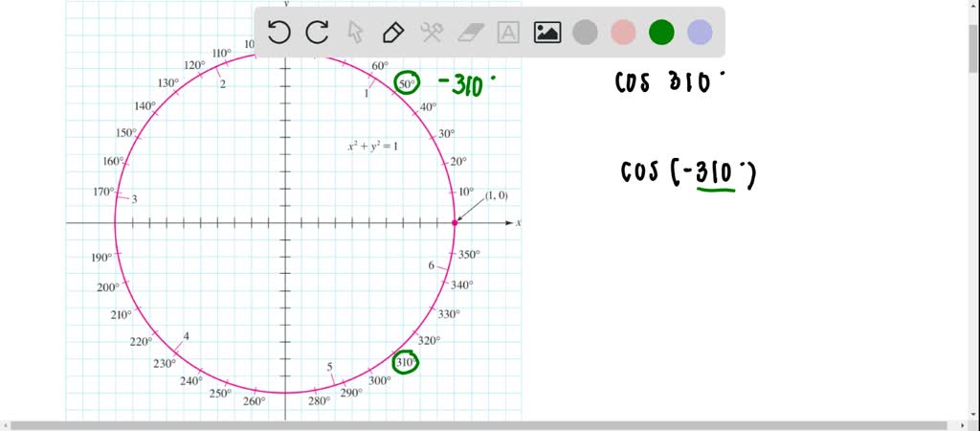Select the text tool (A icon)
This screenshot has height=431, width=980.
coord(508,33)
